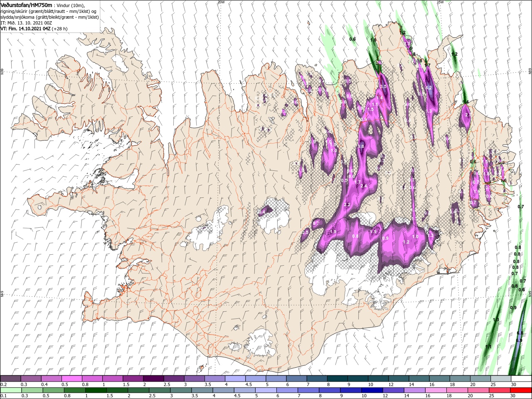Click the Veðurstofan/HM750m title text
Image resolution: width=532 pixels, height=399 pixels.
(x=27, y=5)
